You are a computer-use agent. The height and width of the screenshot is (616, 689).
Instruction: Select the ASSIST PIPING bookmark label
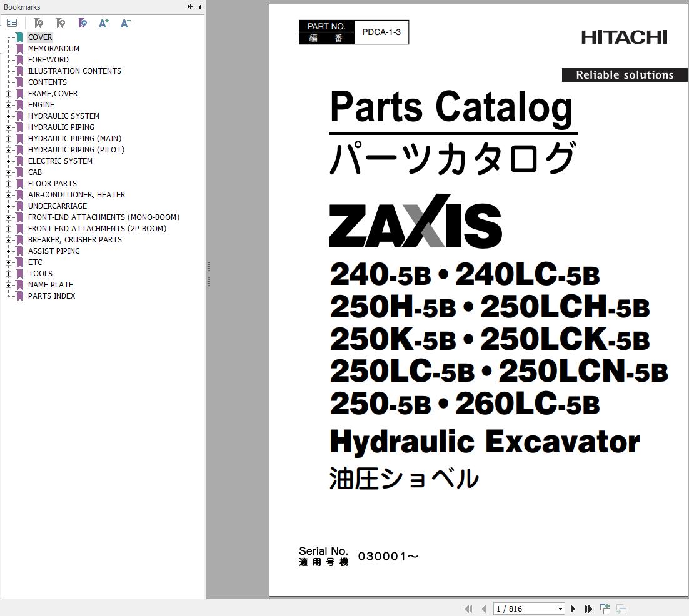point(54,251)
